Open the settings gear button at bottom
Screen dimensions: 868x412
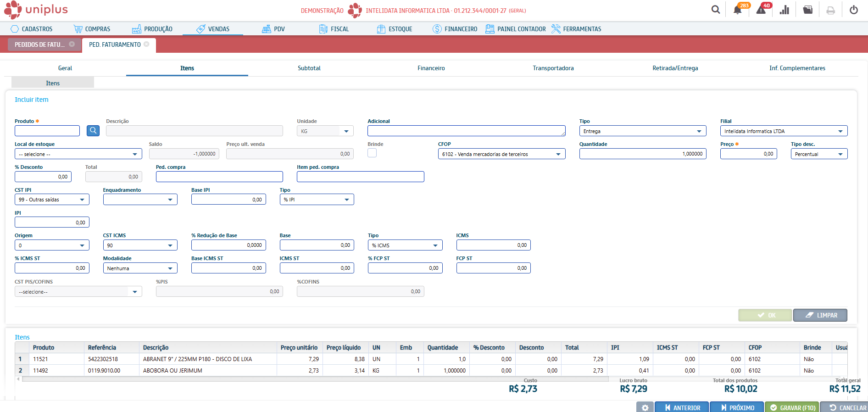pyautogui.click(x=645, y=407)
